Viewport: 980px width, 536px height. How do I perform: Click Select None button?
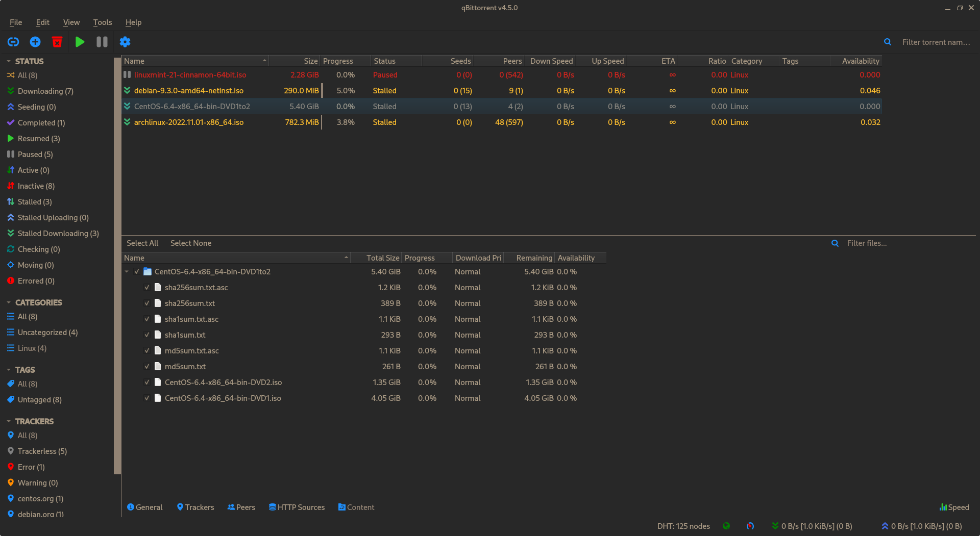(x=191, y=243)
